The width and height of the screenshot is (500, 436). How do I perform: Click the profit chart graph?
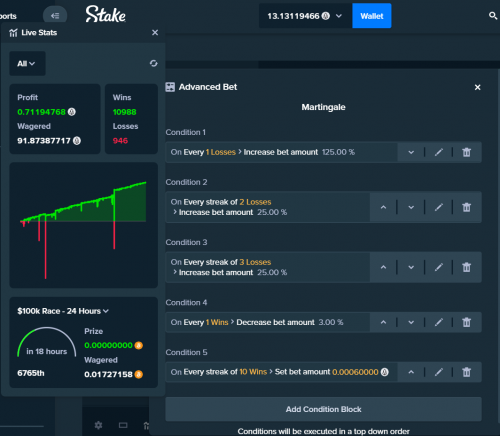[83, 225]
